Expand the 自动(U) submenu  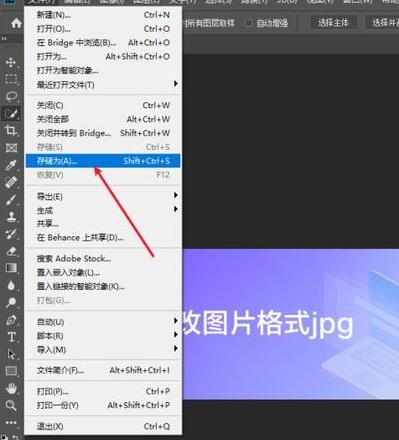point(103,322)
